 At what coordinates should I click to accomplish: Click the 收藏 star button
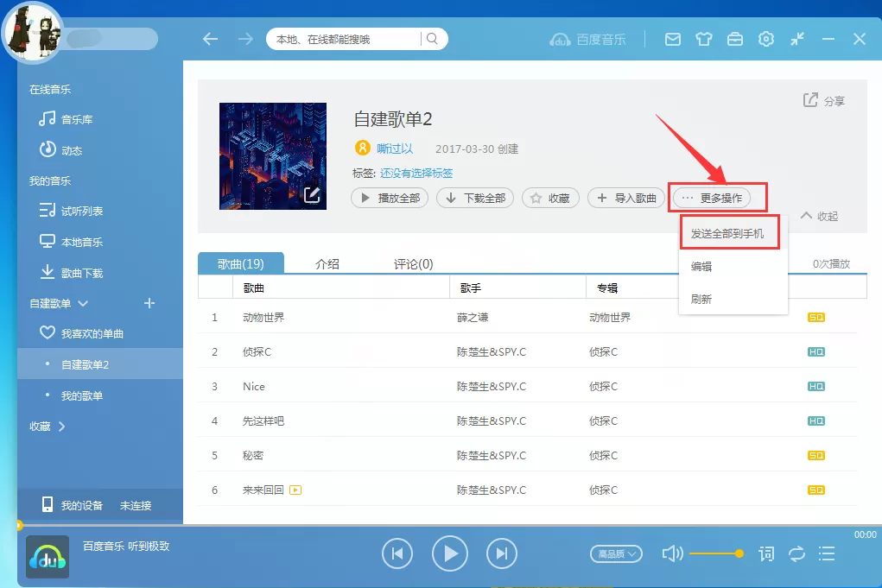pos(550,198)
